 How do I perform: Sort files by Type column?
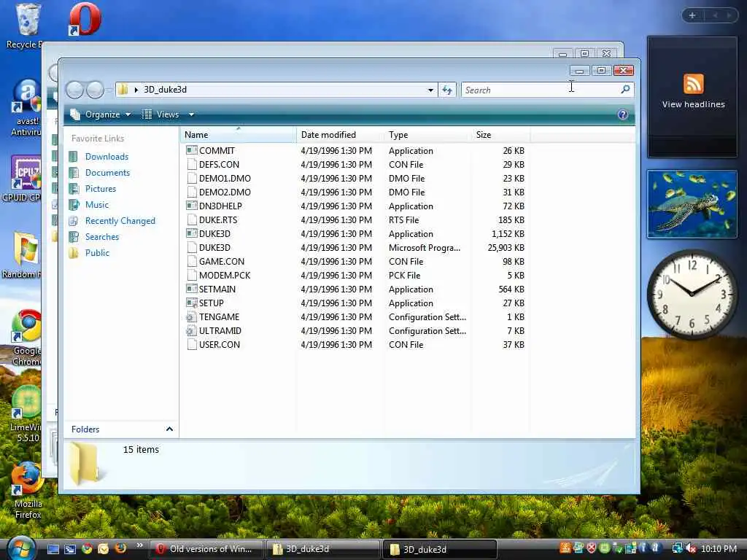(427, 135)
